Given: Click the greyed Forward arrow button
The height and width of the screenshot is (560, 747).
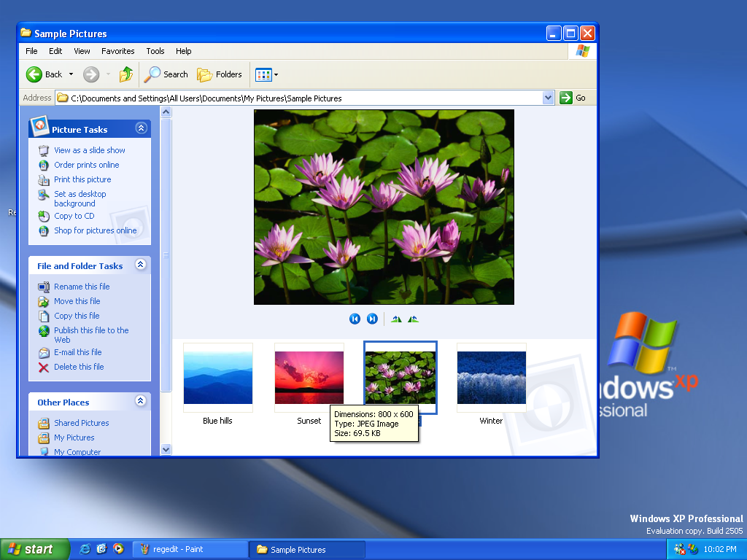Looking at the screenshot, I should pyautogui.click(x=91, y=74).
